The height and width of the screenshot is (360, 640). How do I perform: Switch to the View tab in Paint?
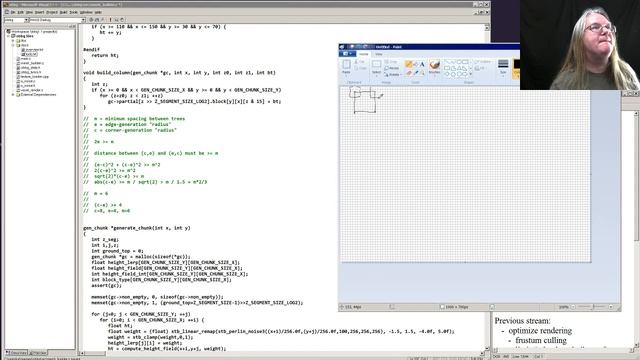point(379,54)
